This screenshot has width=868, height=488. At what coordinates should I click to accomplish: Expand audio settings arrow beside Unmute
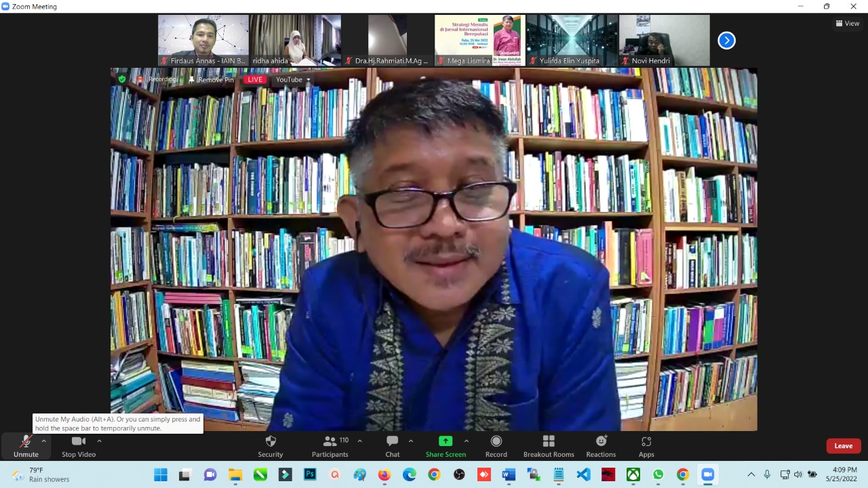point(44,441)
